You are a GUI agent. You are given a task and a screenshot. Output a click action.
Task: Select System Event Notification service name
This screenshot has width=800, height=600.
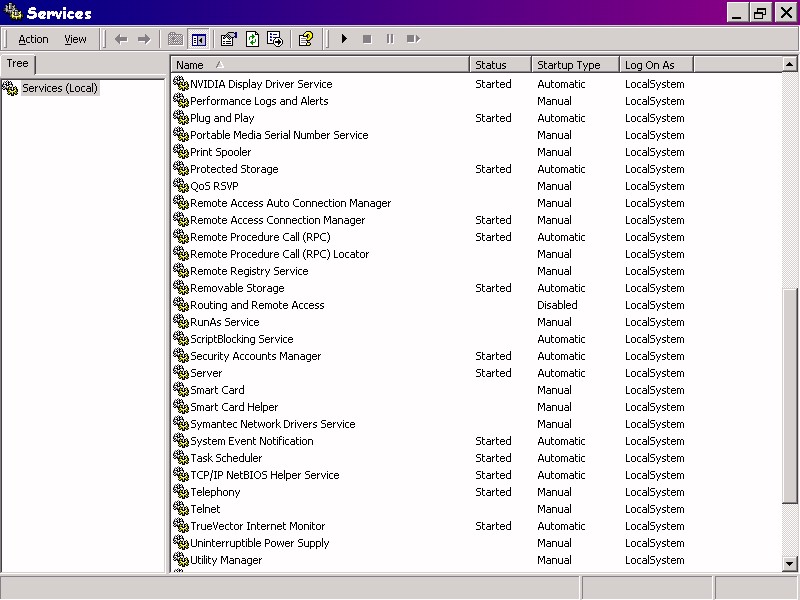(x=252, y=441)
